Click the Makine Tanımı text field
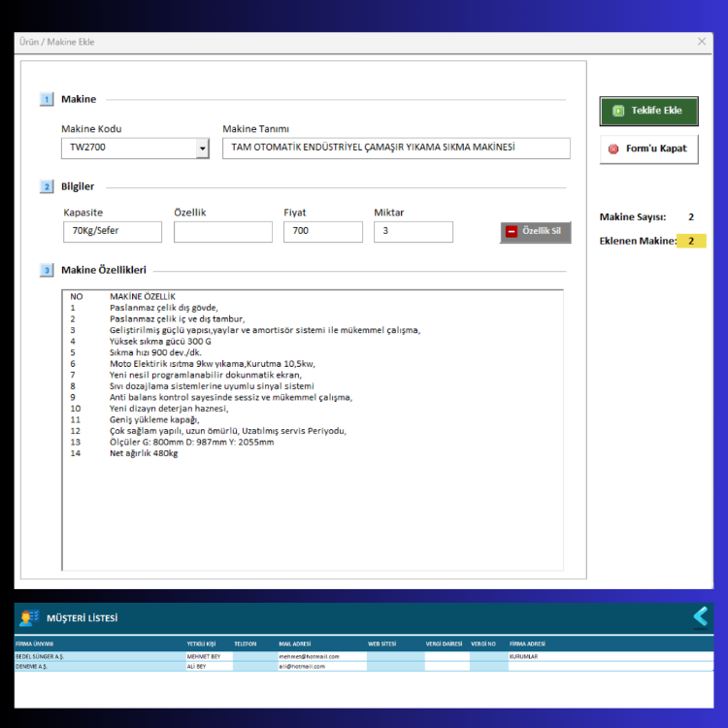The width and height of the screenshot is (728, 728). [396, 149]
